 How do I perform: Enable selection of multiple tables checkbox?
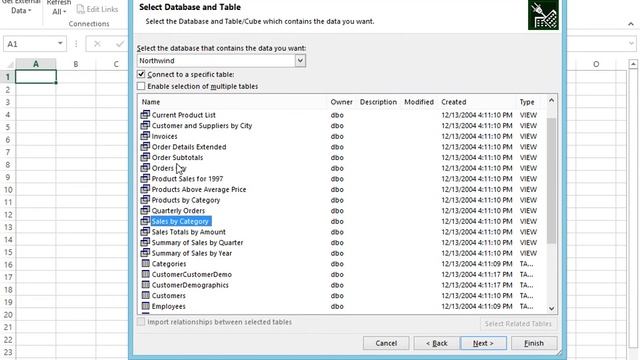(141, 86)
